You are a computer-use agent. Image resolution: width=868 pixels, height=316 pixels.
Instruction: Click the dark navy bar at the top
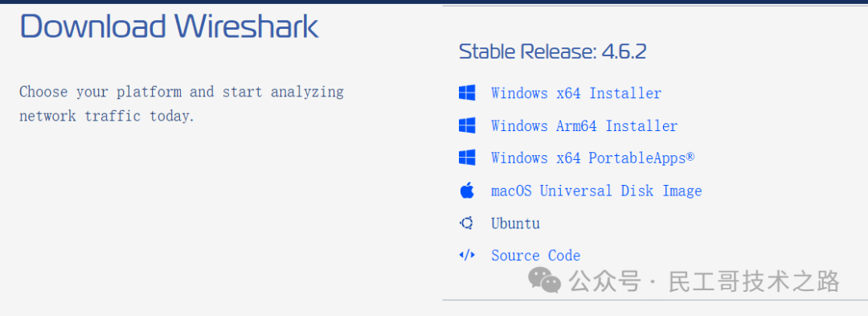pos(434,2)
